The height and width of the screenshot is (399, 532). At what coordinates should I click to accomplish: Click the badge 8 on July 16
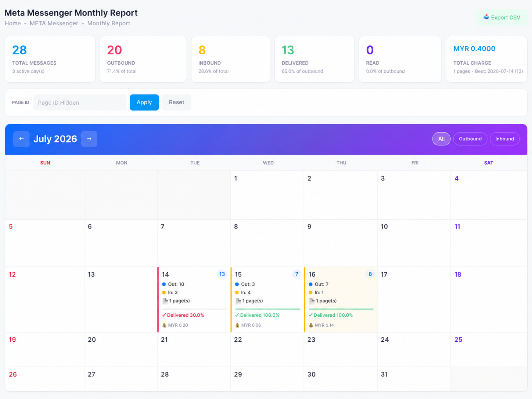pos(370,274)
